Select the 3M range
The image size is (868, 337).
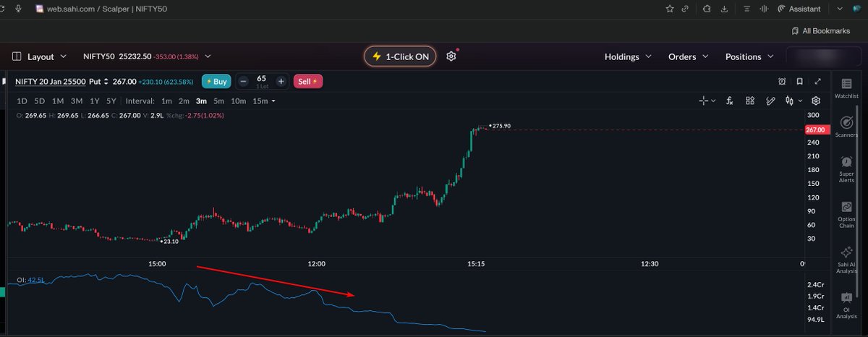click(x=76, y=101)
